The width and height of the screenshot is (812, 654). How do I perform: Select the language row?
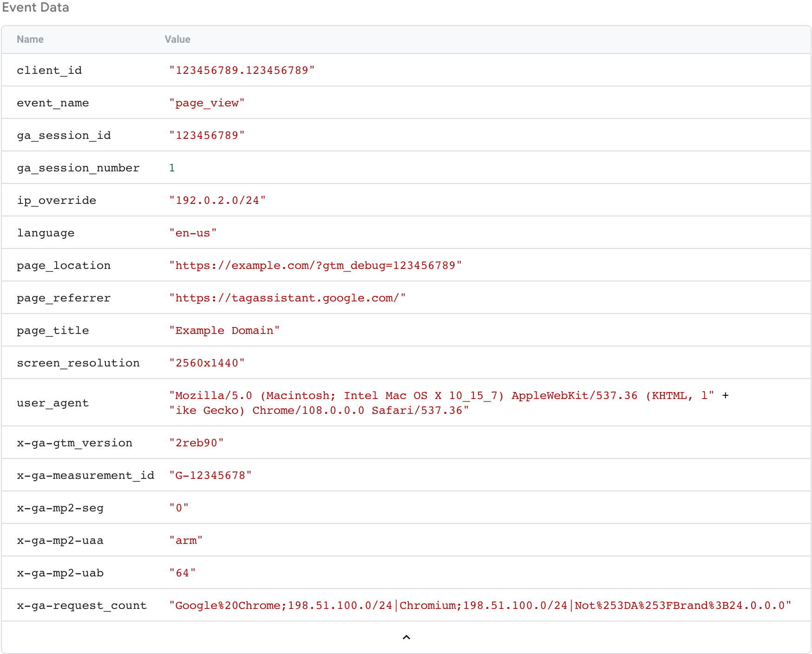coord(46,233)
